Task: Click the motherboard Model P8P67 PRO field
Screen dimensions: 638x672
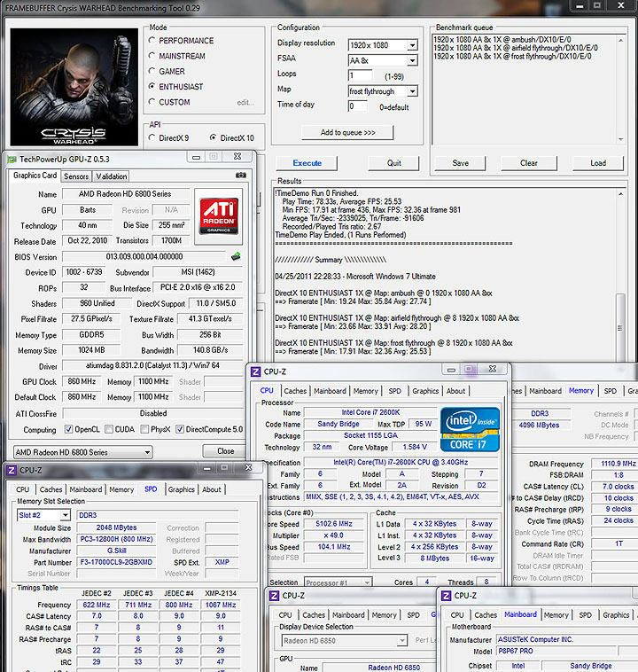Action: (x=557, y=651)
